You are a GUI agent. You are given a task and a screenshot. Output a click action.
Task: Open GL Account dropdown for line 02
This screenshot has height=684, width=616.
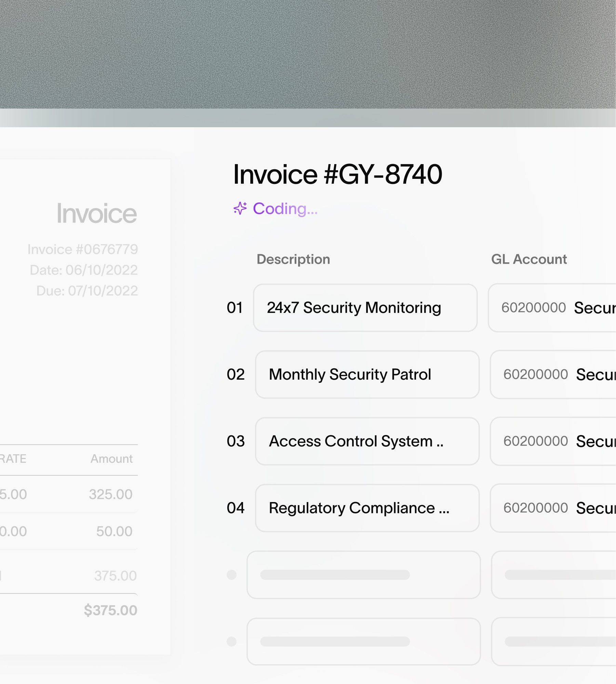pos(553,374)
